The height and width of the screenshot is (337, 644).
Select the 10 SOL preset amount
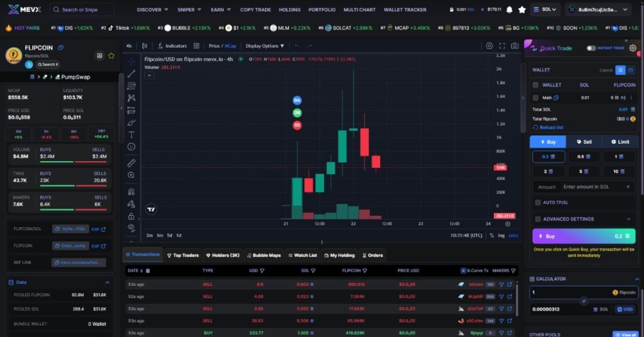619,171
